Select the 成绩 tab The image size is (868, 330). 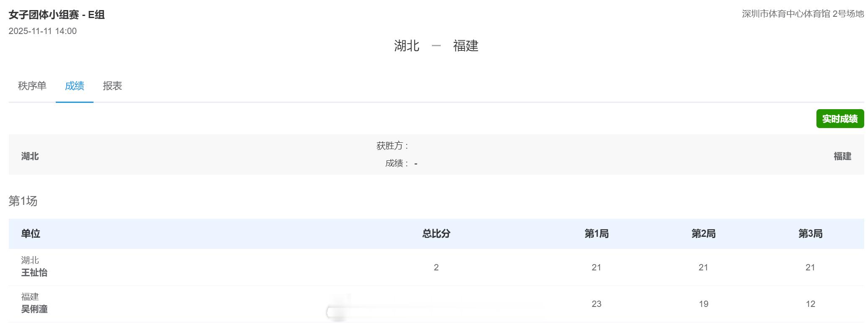click(x=74, y=86)
